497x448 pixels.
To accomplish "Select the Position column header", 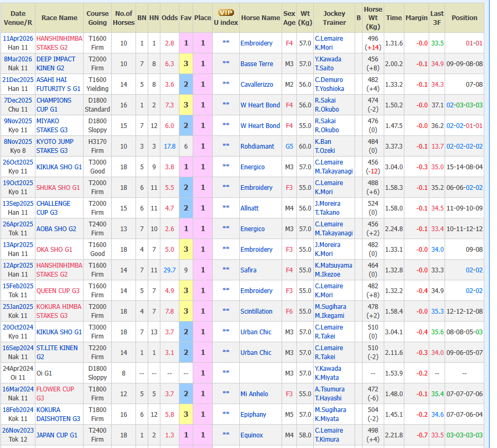I will tap(464, 18).
